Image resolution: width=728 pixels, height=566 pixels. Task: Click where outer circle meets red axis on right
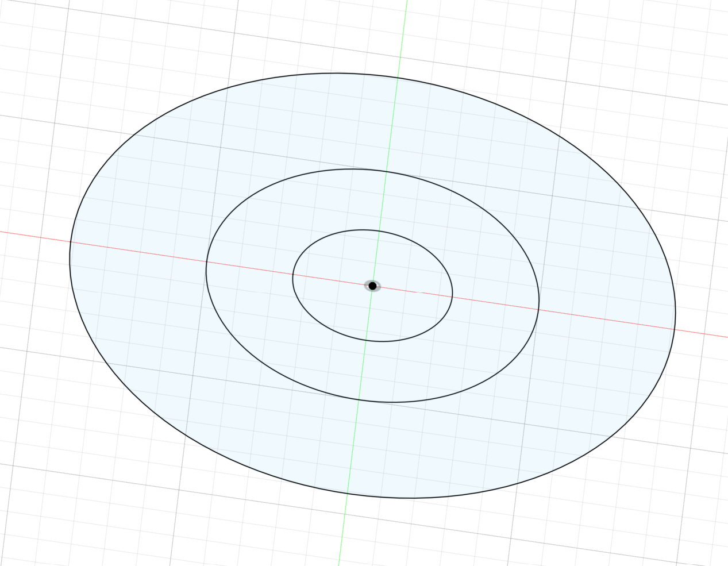coord(675,329)
